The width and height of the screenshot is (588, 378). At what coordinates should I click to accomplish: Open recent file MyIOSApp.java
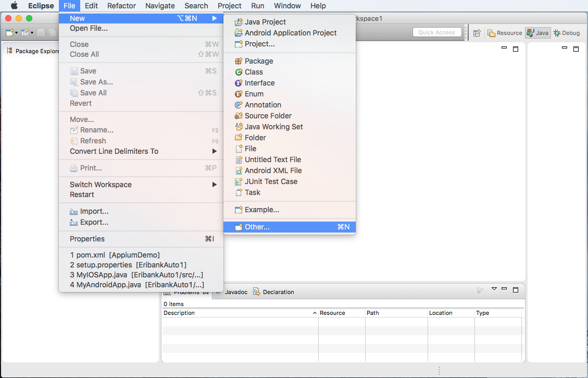(x=141, y=275)
